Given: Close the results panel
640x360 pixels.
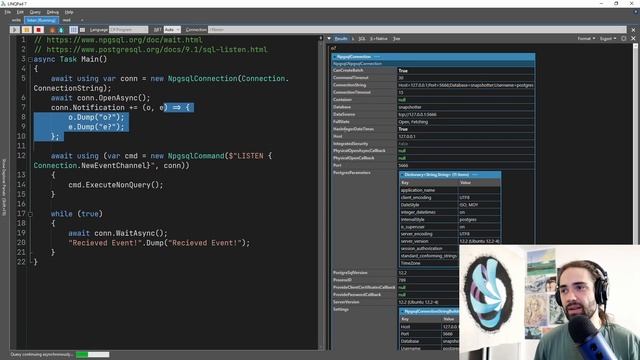Looking at the screenshot, I should (633, 38).
